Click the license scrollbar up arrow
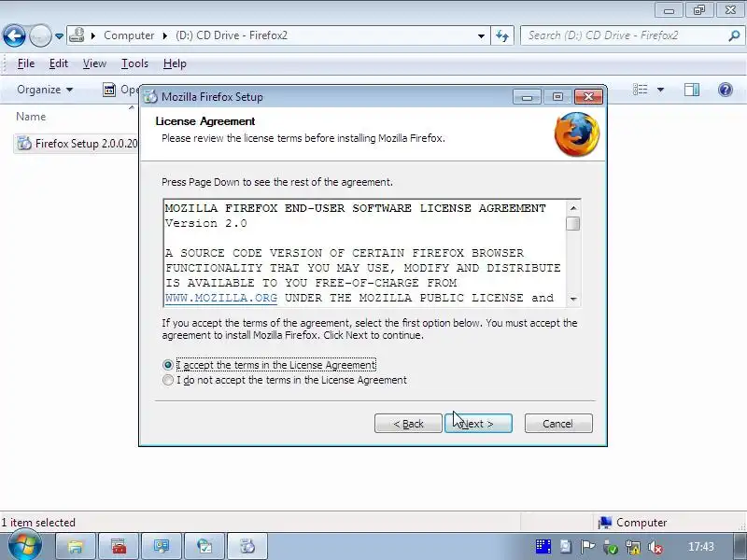The height and width of the screenshot is (560, 747). coord(573,207)
